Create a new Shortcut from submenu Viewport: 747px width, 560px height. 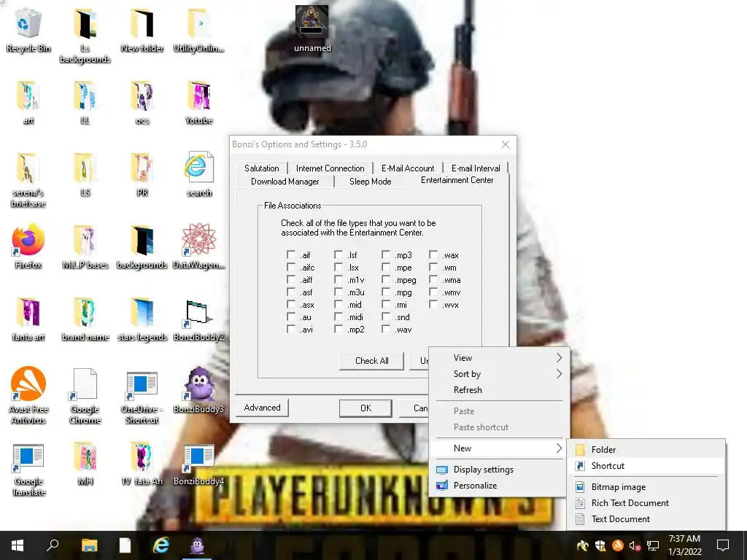646,466
